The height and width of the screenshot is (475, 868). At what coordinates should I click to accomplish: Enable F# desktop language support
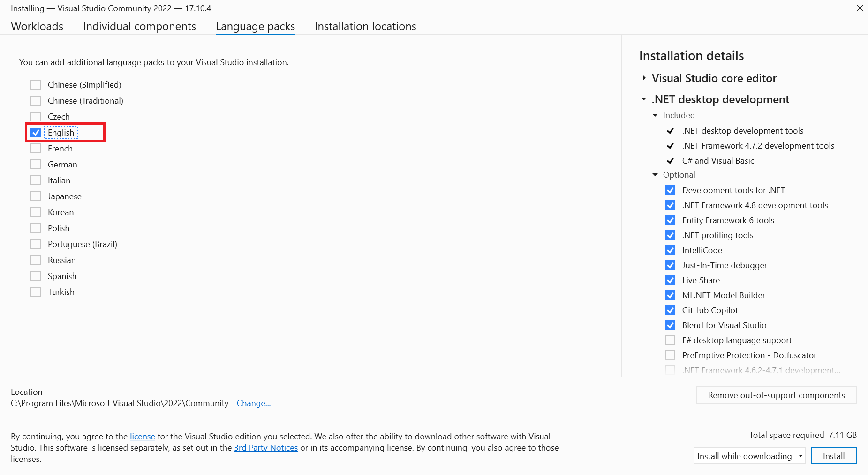tap(670, 340)
